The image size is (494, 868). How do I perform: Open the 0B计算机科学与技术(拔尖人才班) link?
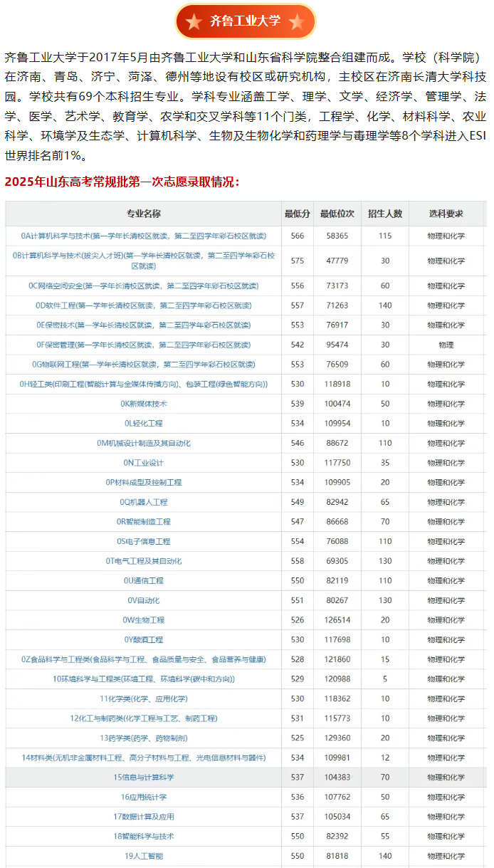tap(144, 261)
